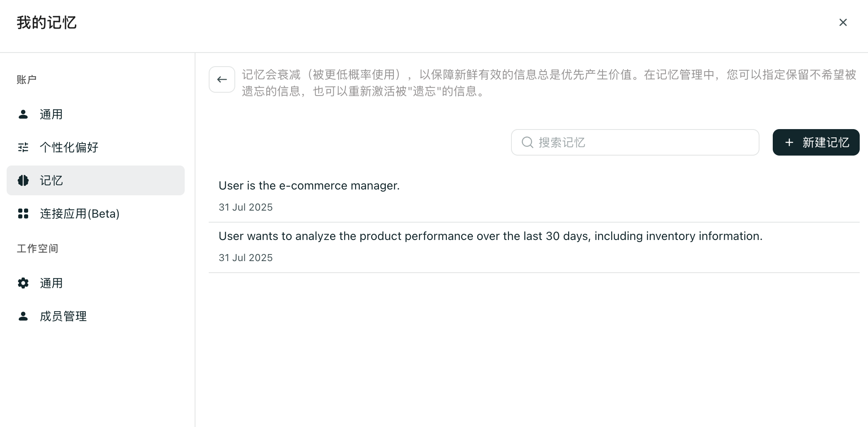Click the grid icon for 连接应用
Screen dimensions: 868x427
pos(23,213)
